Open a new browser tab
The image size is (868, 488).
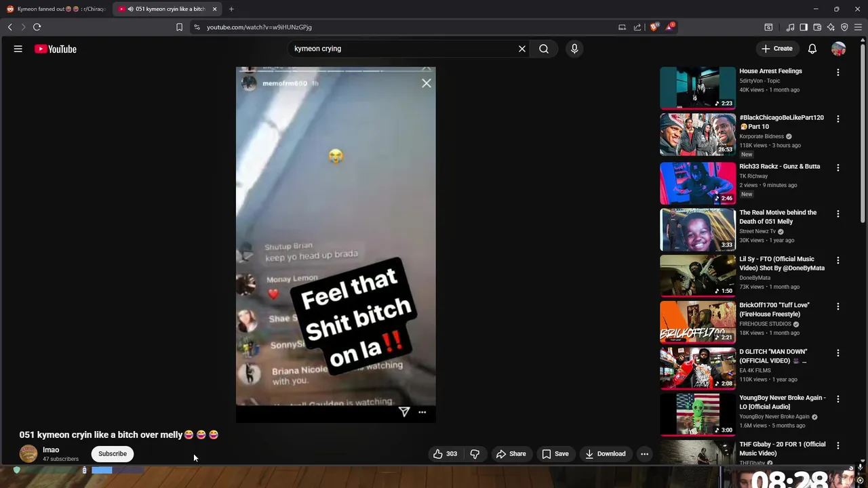click(231, 9)
